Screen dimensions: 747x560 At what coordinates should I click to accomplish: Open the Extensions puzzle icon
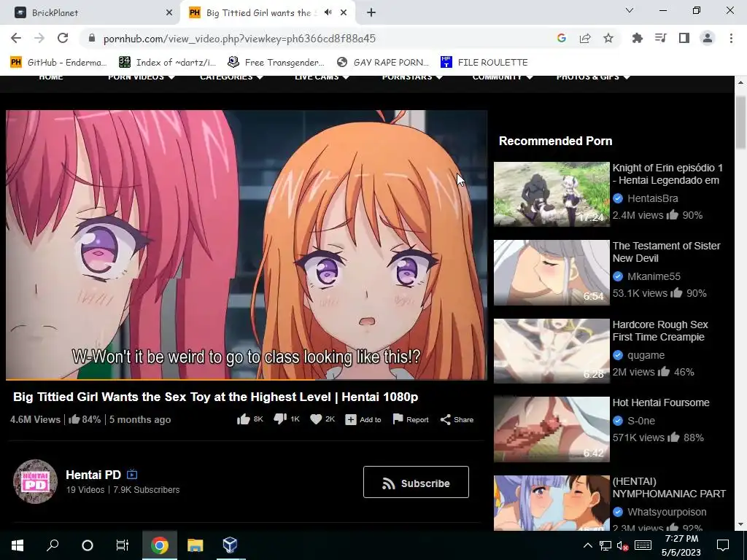point(637,38)
